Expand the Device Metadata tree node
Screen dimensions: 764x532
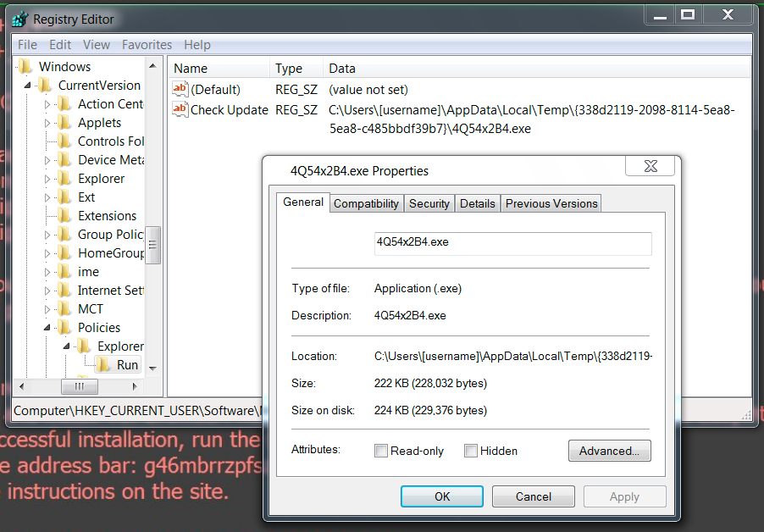pyautogui.click(x=47, y=160)
